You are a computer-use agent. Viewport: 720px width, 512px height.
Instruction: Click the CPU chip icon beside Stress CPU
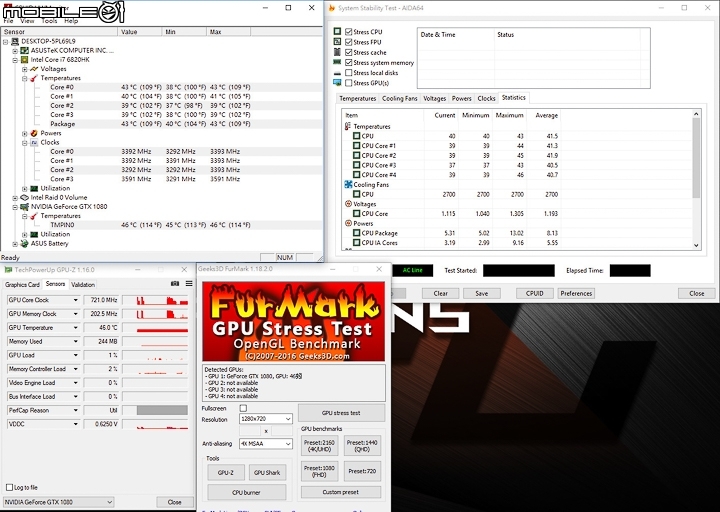click(x=337, y=31)
